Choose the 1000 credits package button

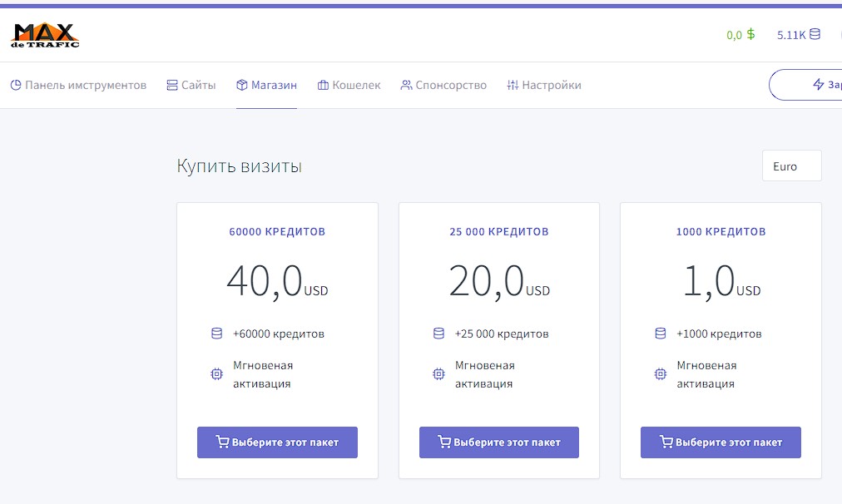click(721, 442)
